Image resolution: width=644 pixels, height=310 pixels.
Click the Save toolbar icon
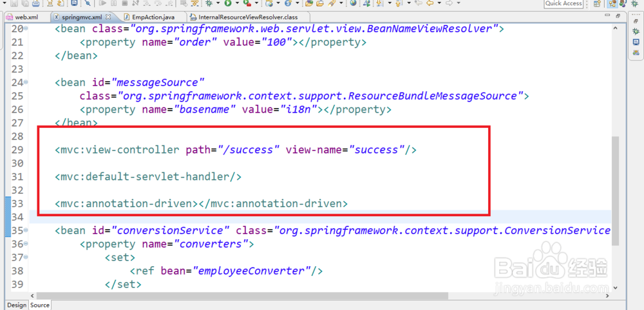[x=14, y=3]
